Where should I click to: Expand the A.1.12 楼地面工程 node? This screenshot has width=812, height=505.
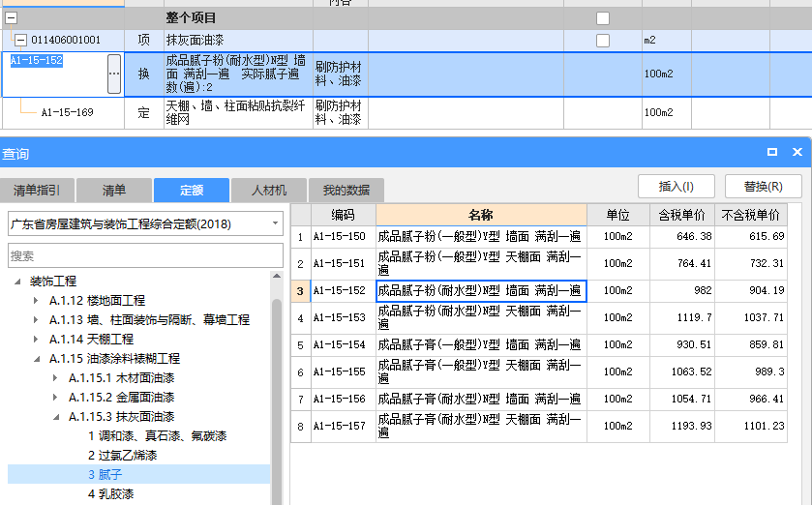point(36,301)
